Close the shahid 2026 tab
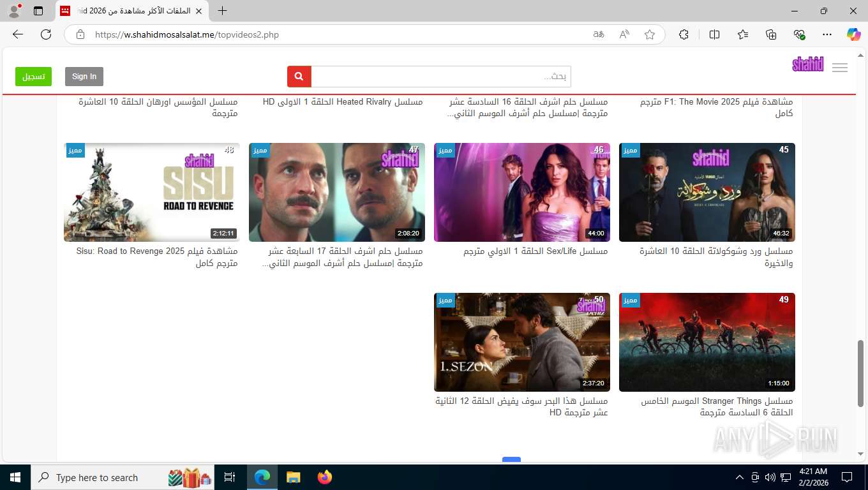The height and width of the screenshot is (490, 868). pyautogui.click(x=199, y=11)
